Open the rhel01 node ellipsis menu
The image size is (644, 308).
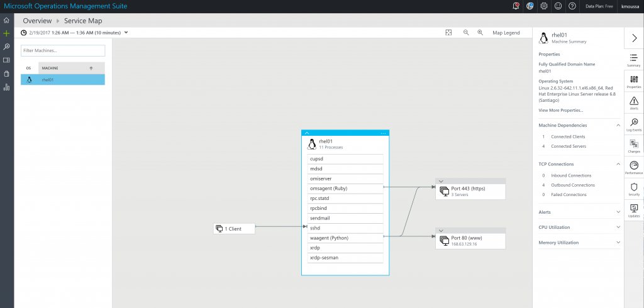(383, 133)
